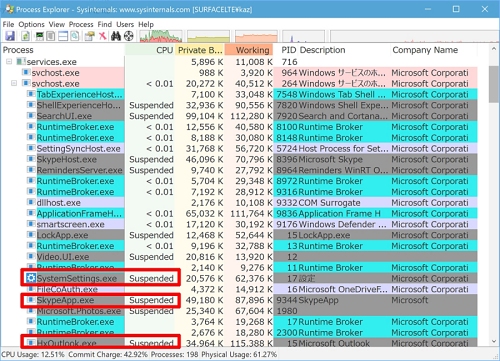This screenshot has width=500, height=361.
Task: Toggle the Show Process Tree toolbar icon
Action: click(x=51, y=36)
